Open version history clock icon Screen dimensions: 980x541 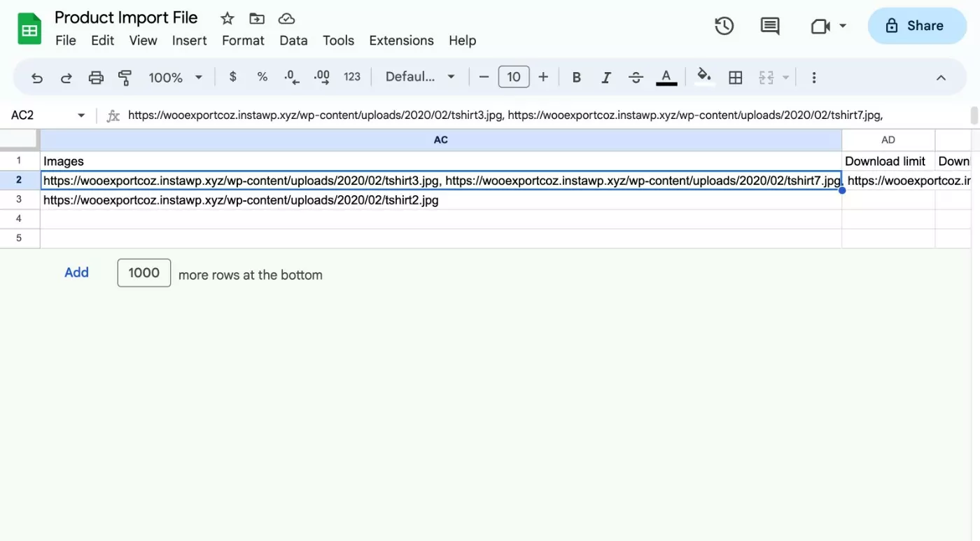click(x=724, y=26)
